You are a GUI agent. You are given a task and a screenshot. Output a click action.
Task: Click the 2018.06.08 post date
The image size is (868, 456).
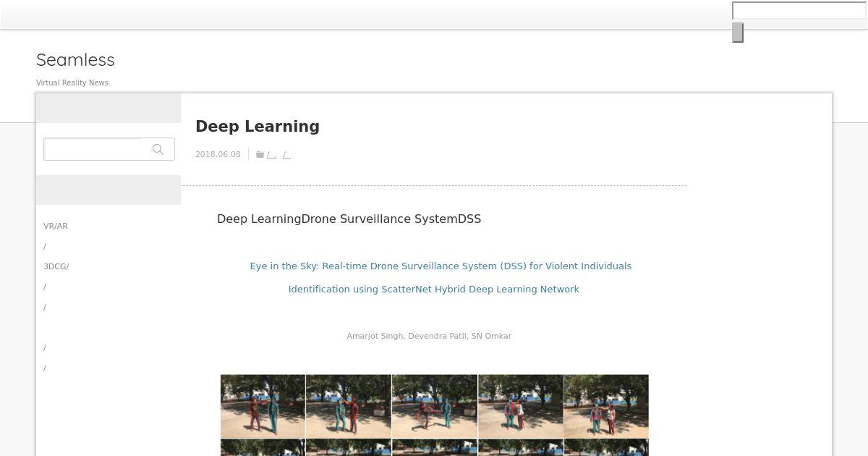(x=218, y=154)
